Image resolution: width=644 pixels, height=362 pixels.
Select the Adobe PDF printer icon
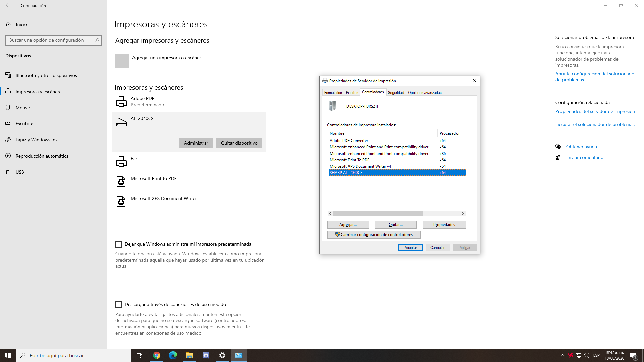coord(121,102)
